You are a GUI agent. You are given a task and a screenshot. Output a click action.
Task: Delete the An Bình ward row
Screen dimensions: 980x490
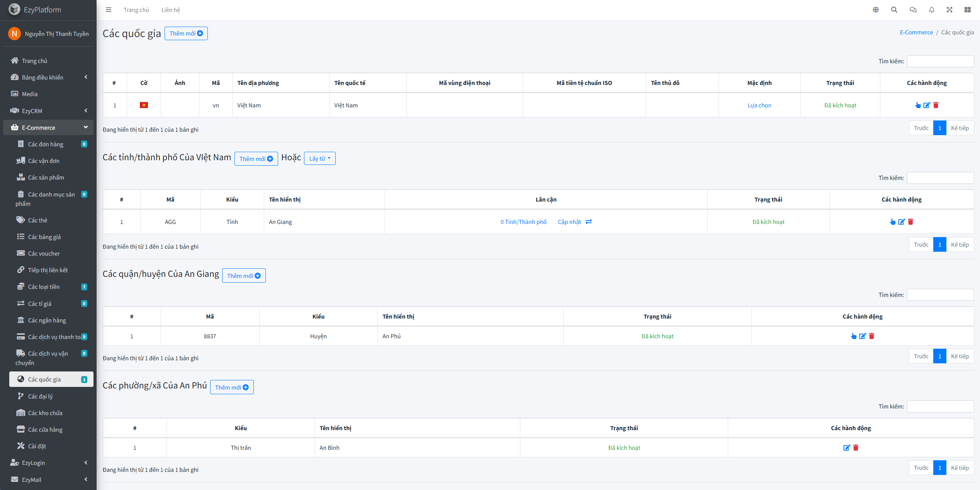pyautogui.click(x=856, y=448)
